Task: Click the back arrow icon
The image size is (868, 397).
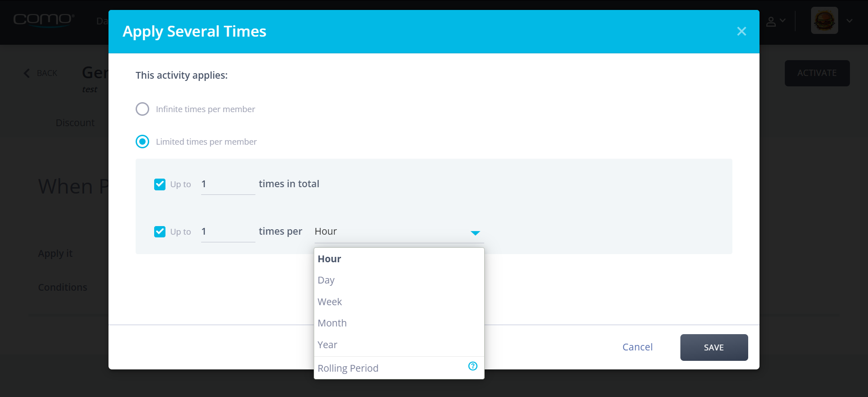Action: [x=27, y=73]
